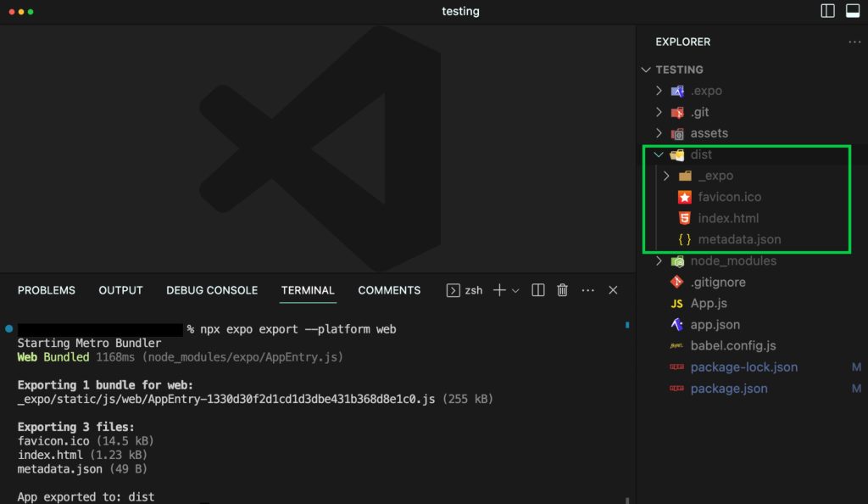Open .gitignore file
The image size is (868, 504).
pyautogui.click(x=718, y=282)
